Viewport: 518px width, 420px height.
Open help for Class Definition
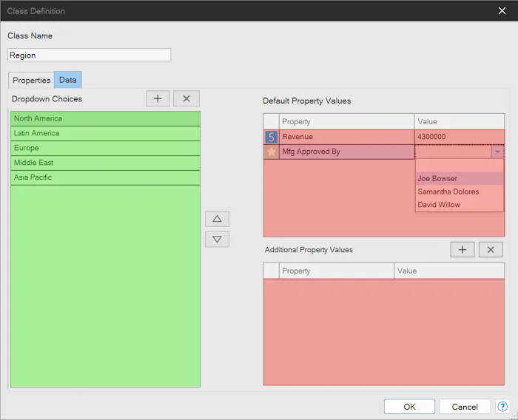[x=502, y=407]
